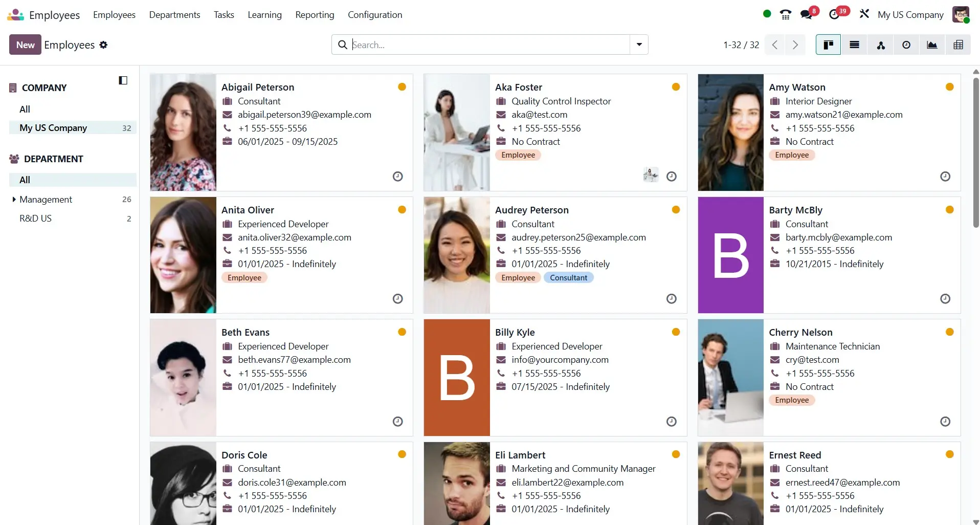
Task: Click the contract date 06/01/2025 - 09/15/2025
Action: coord(287,142)
